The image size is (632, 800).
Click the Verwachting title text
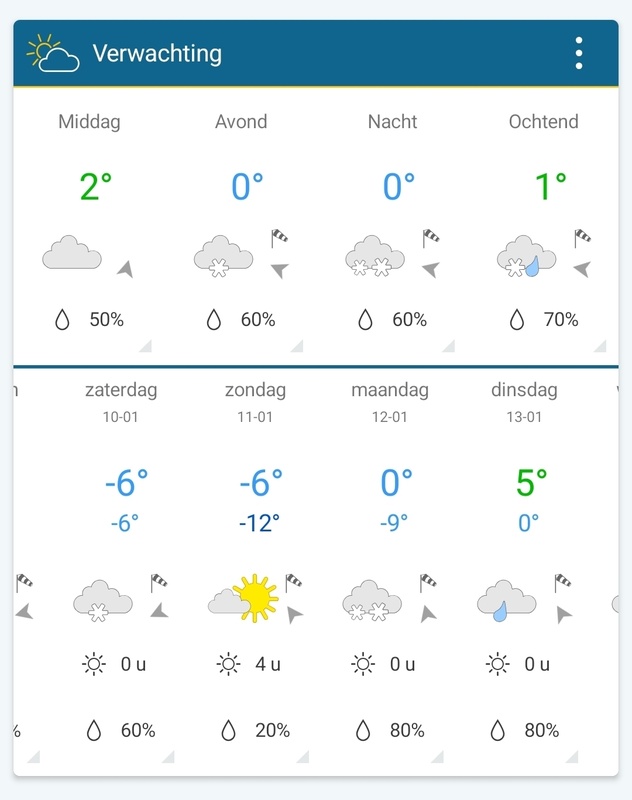(x=160, y=55)
